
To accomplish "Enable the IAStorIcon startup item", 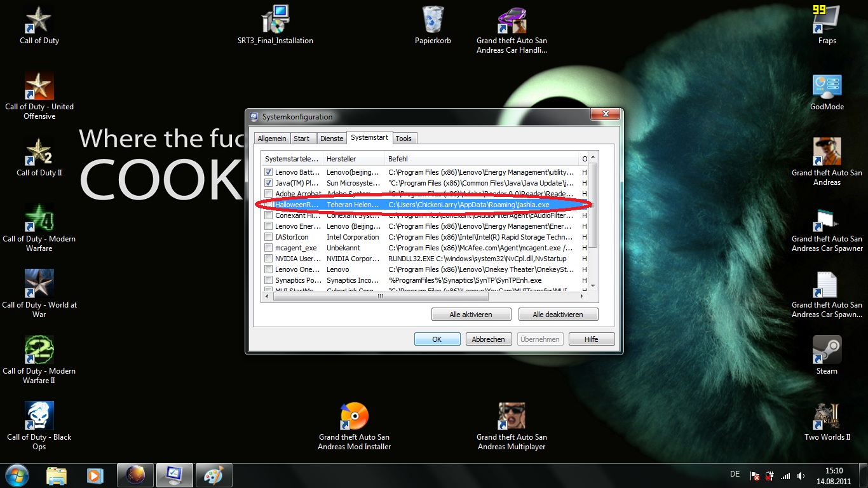I will pyautogui.click(x=269, y=237).
